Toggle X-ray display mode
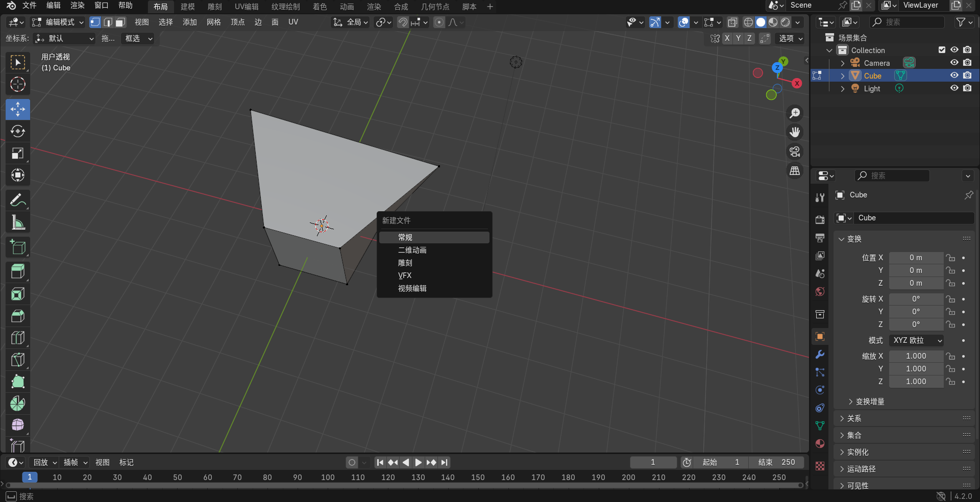980x502 pixels. coord(732,22)
